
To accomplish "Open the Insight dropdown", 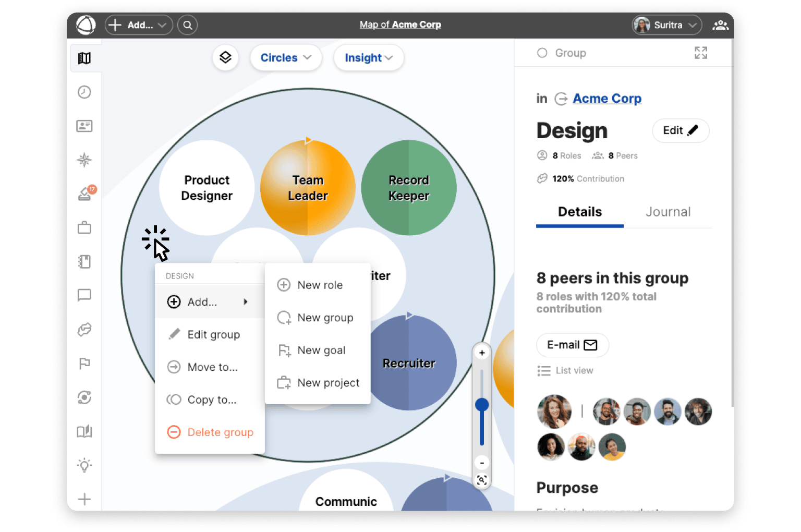I will coord(368,57).
